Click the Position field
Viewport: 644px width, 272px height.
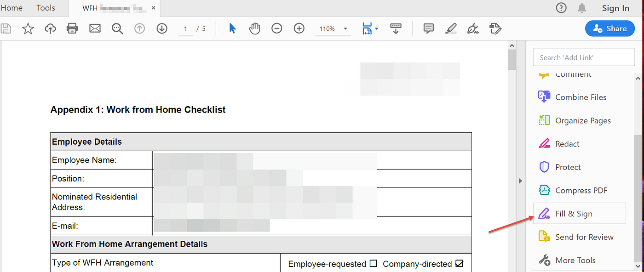312,178
